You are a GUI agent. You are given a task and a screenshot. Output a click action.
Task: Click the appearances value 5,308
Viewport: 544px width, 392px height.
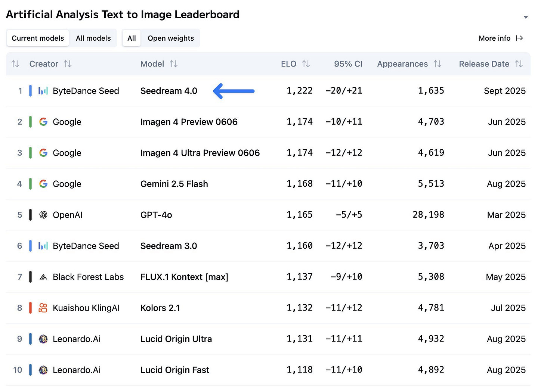431,277
